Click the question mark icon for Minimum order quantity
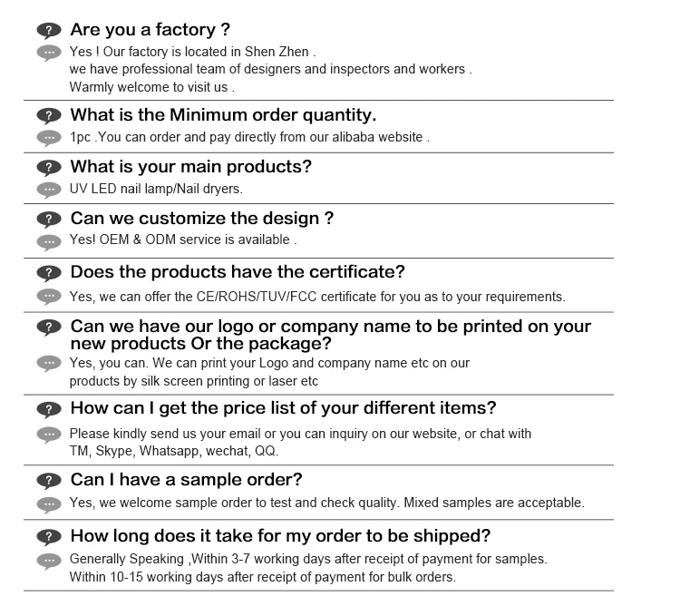 [49, 116]
